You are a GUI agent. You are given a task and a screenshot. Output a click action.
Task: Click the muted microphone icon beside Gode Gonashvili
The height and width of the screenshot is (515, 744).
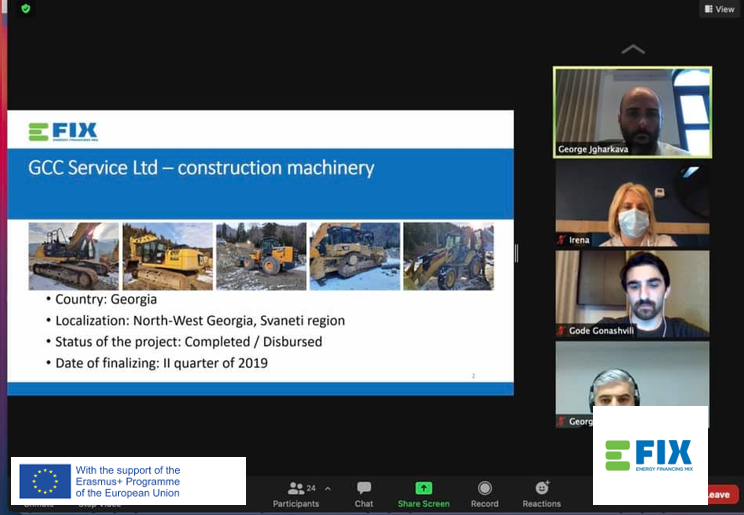pyautogui.click(x=561, y=330)
